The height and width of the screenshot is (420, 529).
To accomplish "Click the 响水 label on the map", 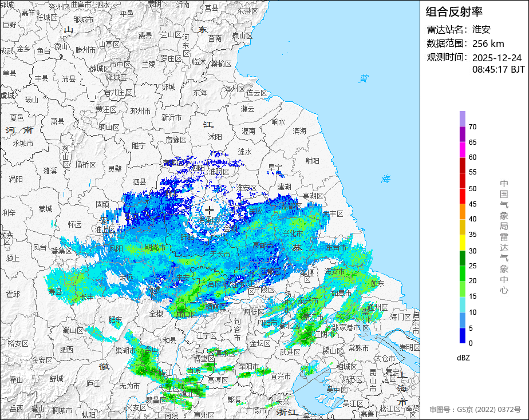I will pos(278,122).
